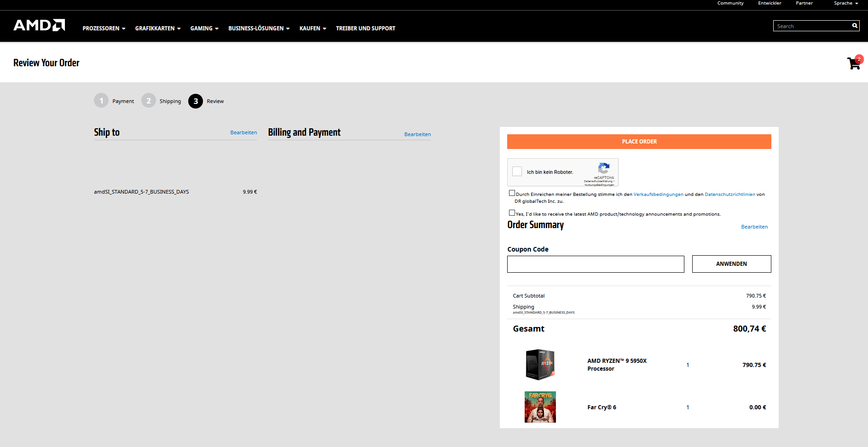The height and width of the screenshot is (447, 868).
Task: Open the Community link
Action: (x=730, y=3)
